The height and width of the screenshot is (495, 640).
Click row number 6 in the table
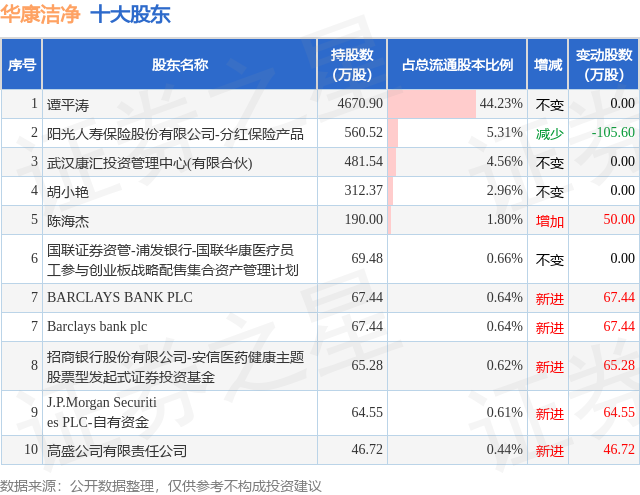tap(34, 258)
